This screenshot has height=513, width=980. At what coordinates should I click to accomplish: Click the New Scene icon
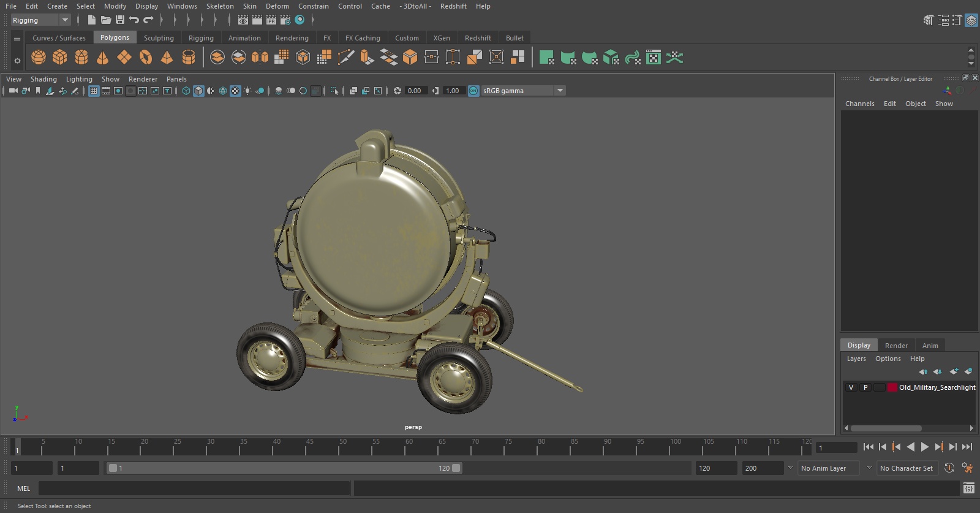click(x=91, y=20)
